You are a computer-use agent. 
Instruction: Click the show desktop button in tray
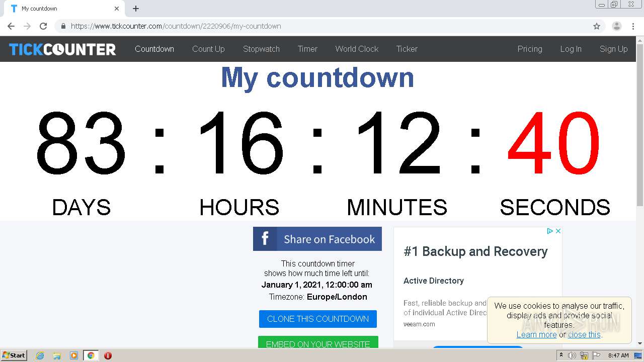pos(638,355)
